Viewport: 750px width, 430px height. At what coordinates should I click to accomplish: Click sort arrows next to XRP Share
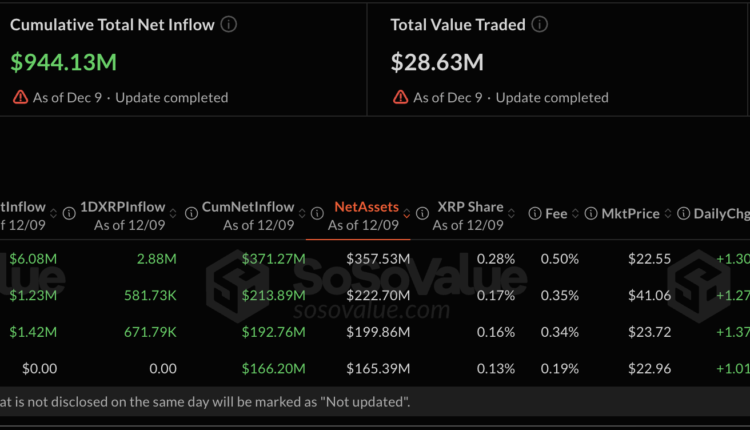[511, 214]
